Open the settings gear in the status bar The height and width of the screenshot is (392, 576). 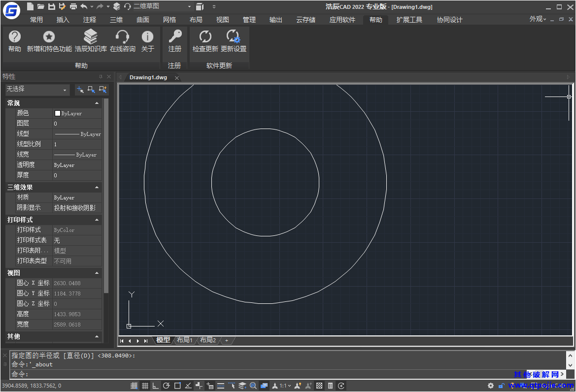point(490,386)
